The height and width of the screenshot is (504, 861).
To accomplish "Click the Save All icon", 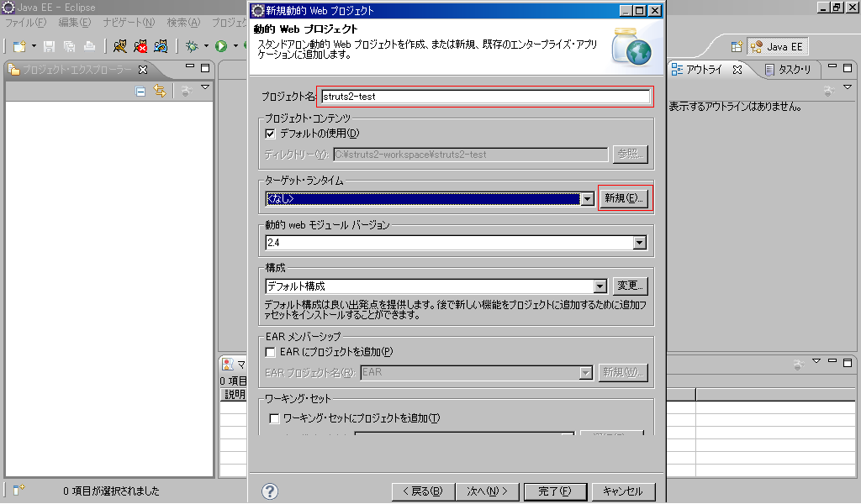I will 69,46.
